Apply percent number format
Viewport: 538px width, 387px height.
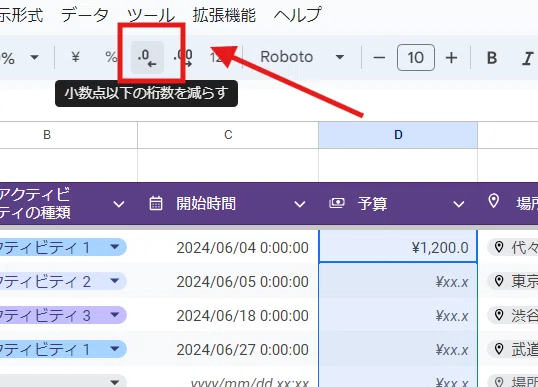111,57
